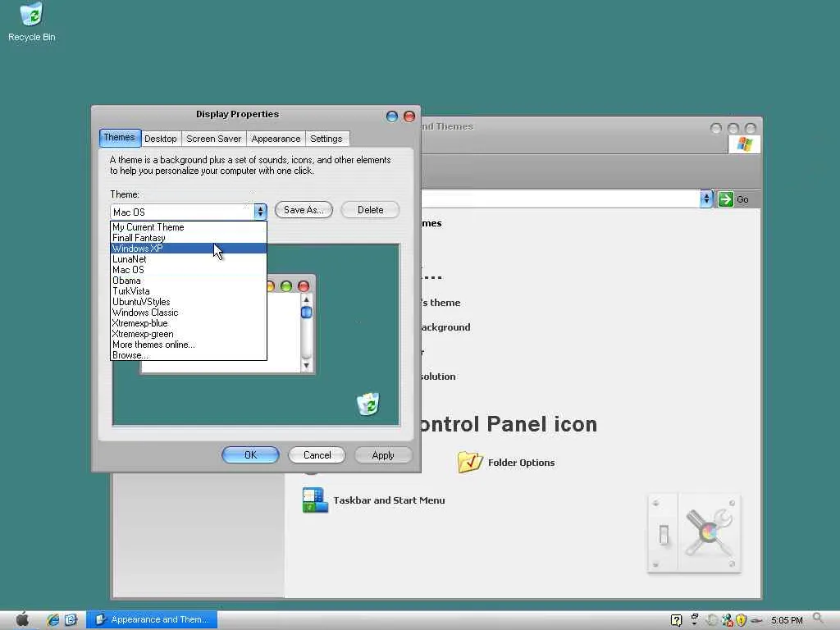Click preview window scrollbar down arrow
840x630 pixels.
307,365
